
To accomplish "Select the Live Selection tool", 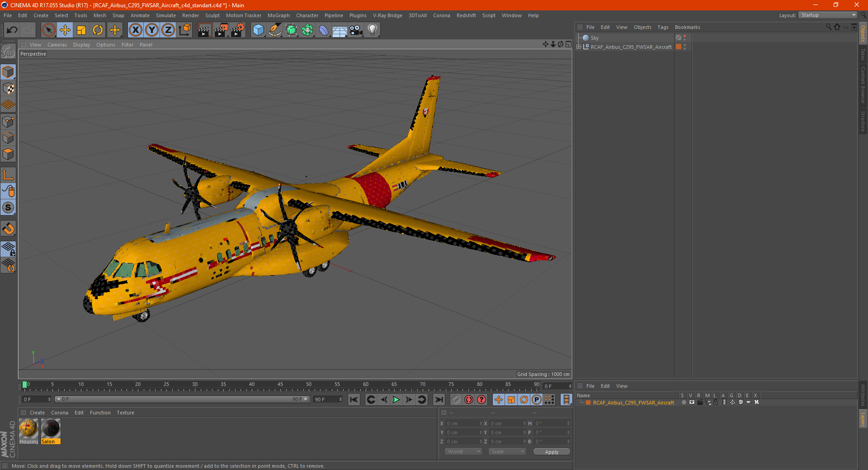I will tap(48, 30).
